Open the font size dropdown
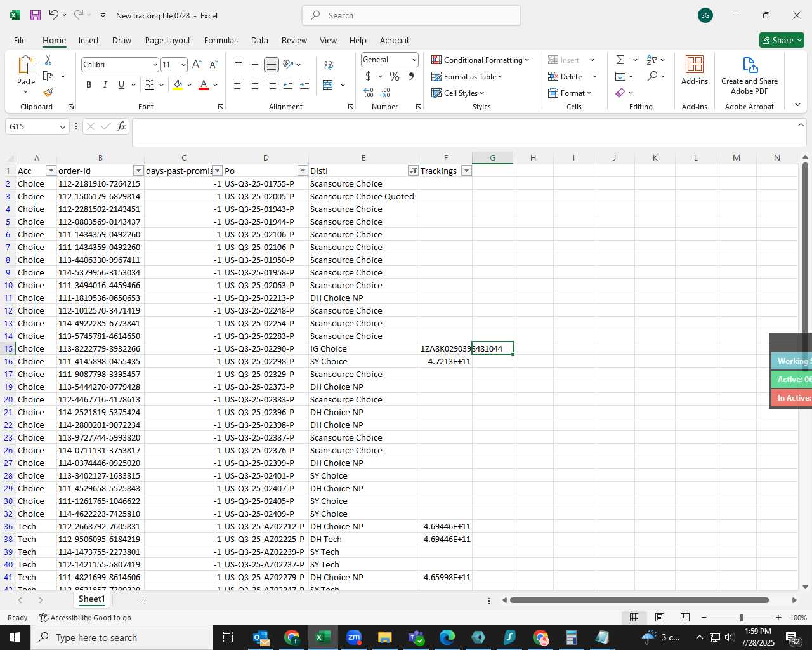 pyautogui.click(x=183, y=65)
